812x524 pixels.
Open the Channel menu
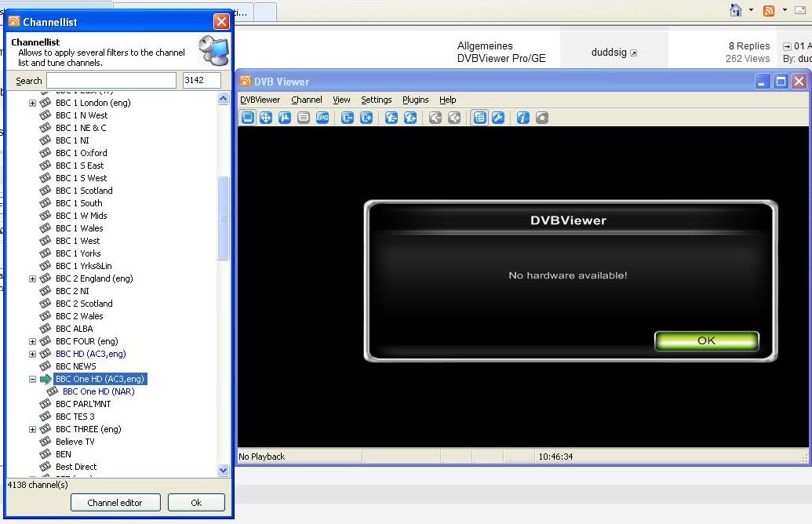307,100
